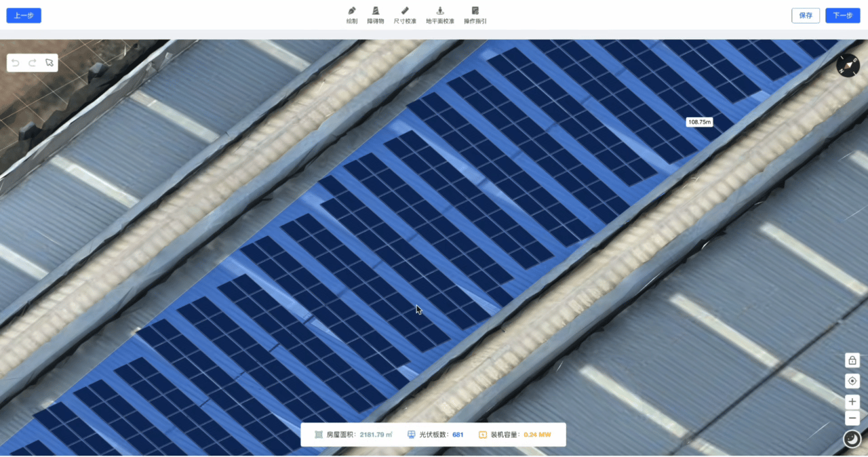Image resolution: width=868 pixels, height=457 pixels.
Task: Click the redo arrow icon
Action: [33, 62]
